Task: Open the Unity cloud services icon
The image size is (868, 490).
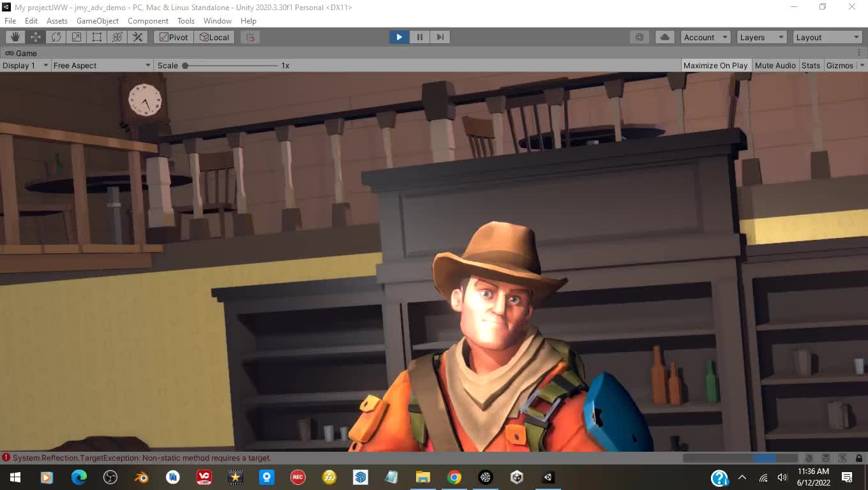Action: [665, 37]
